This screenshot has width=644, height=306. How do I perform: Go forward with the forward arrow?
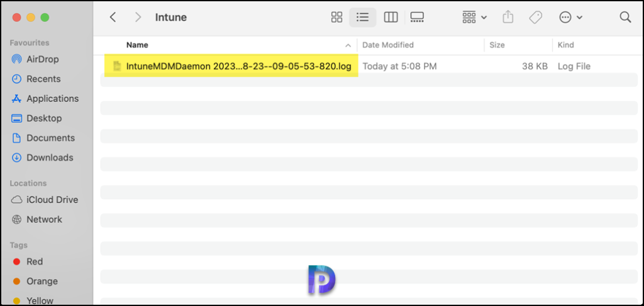pyautogui.click(x=138, y=17)
